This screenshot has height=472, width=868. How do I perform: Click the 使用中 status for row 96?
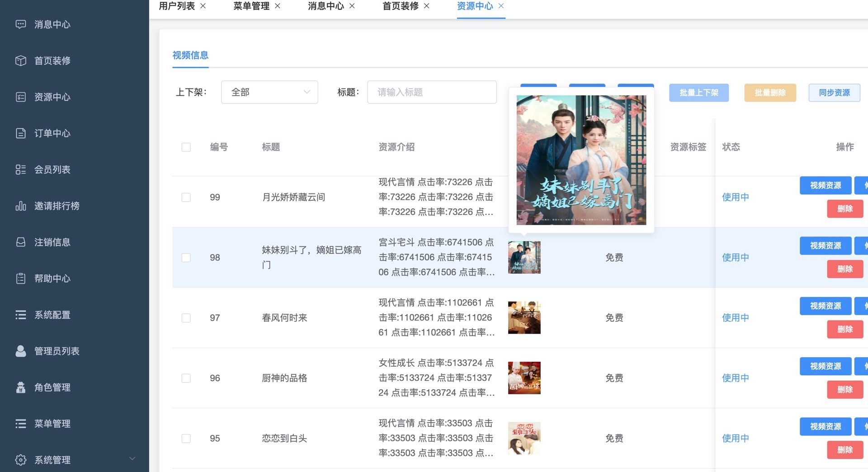[736, 378]
